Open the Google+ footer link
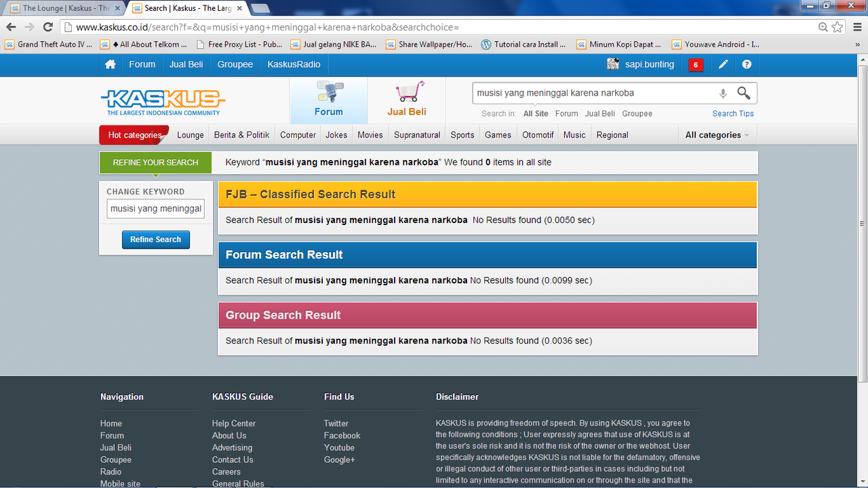The height and width of the screenshot is (488, 868). pos(340,460)
